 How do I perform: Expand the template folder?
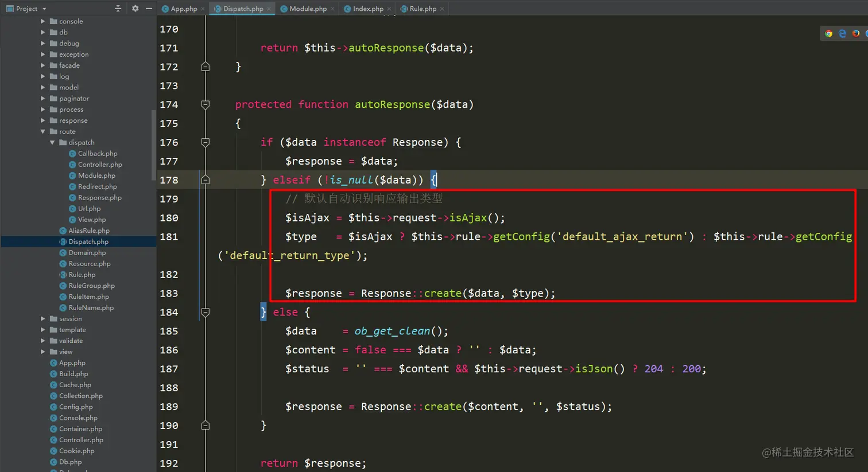pyautogui.click(x=42, y=330)
